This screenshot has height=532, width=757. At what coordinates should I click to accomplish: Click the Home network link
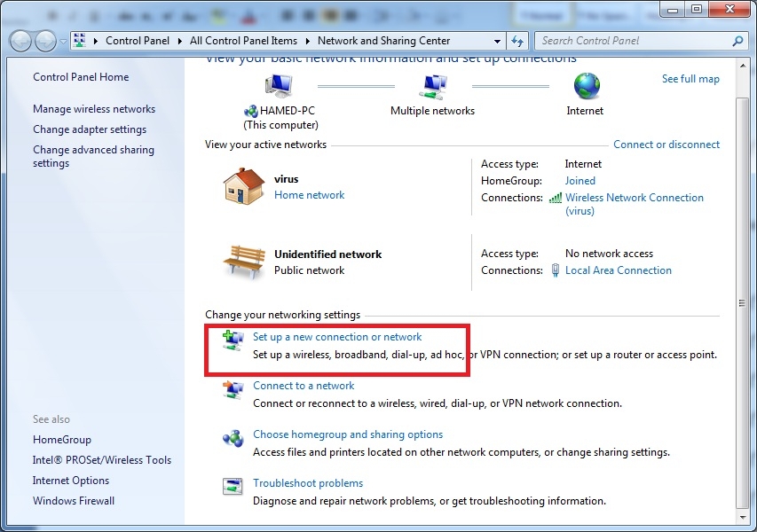tap(310, 195)
